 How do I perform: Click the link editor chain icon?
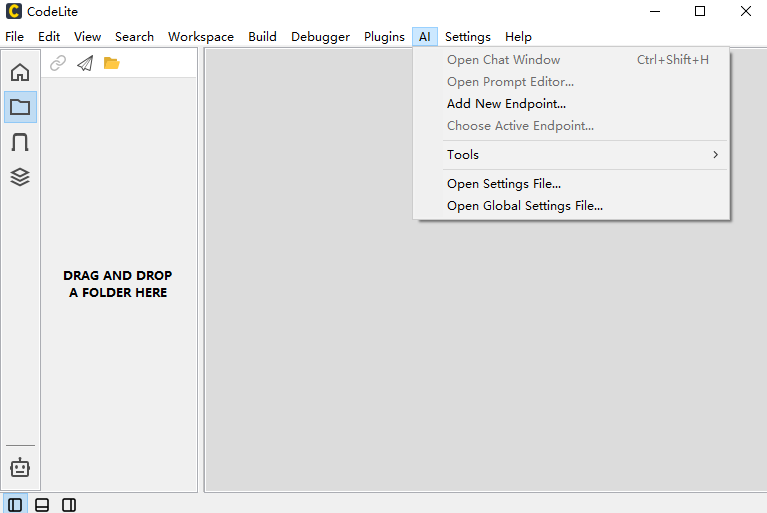pyautogui.click(x=58, y=63)
